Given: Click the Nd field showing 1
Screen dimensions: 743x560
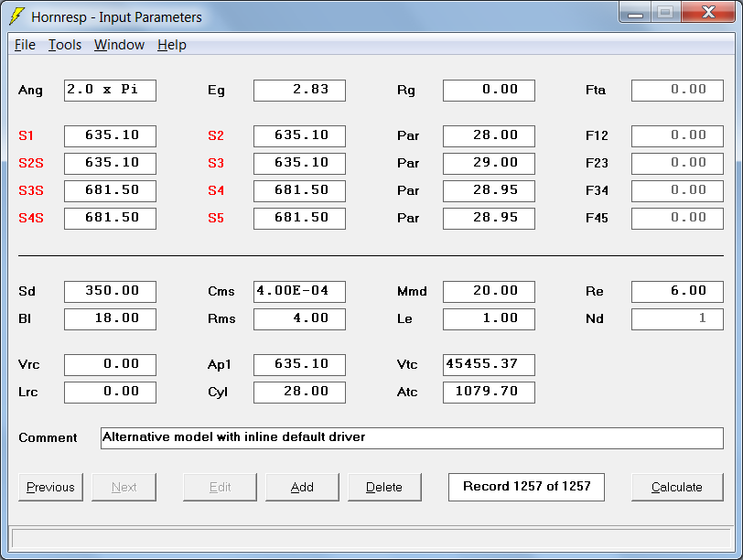Looking at the screenshot, I should [x=678, y=319].
